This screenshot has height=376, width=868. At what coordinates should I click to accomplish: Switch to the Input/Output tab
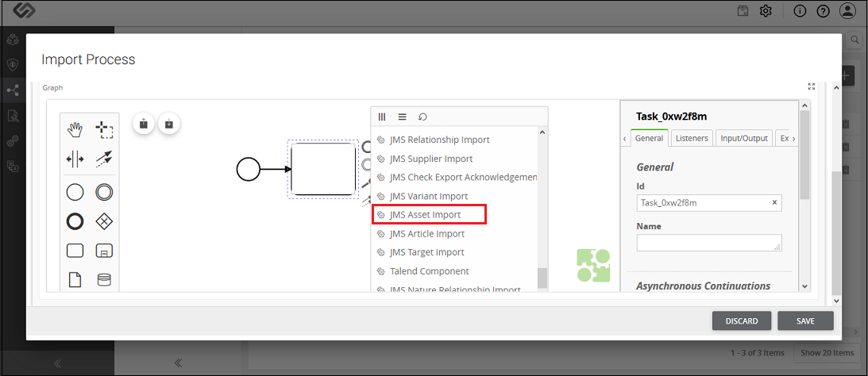744,138
